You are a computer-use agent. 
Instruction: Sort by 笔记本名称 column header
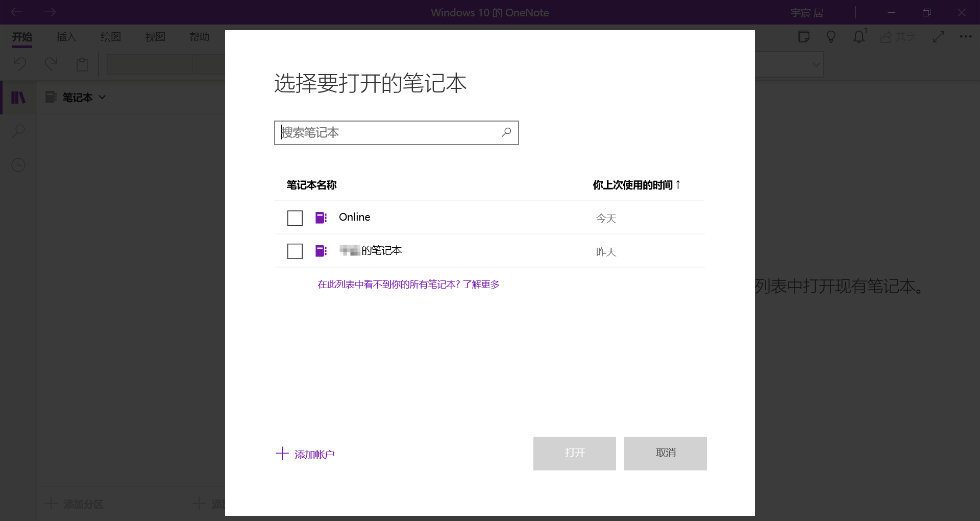point(311,185)
